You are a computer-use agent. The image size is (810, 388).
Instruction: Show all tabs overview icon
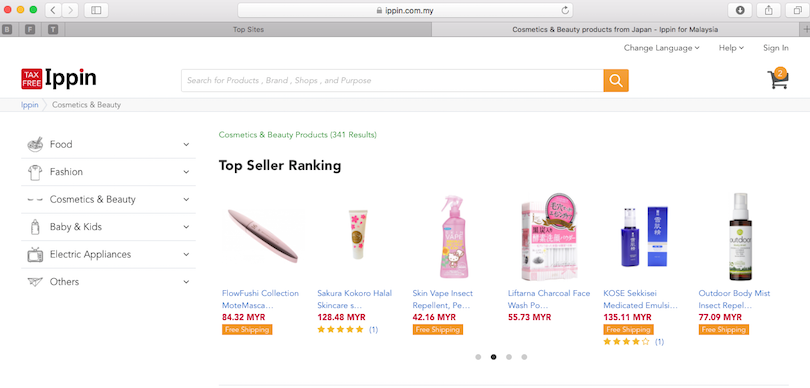pyautogui.click(x=798, y=10)
